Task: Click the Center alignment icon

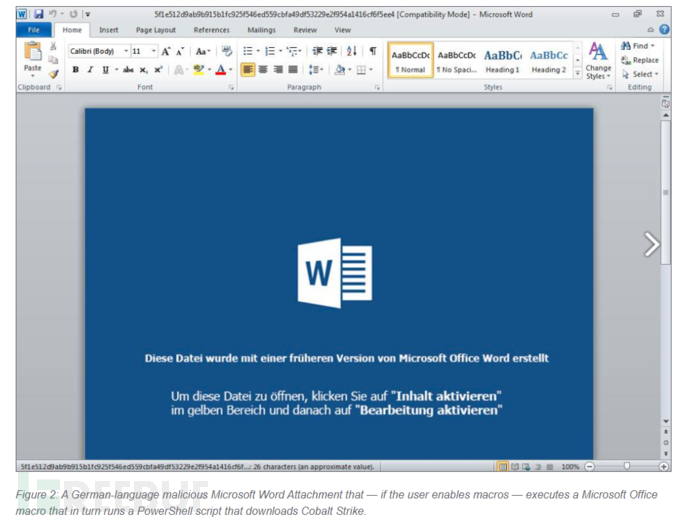Action: (x=263, y=70)
